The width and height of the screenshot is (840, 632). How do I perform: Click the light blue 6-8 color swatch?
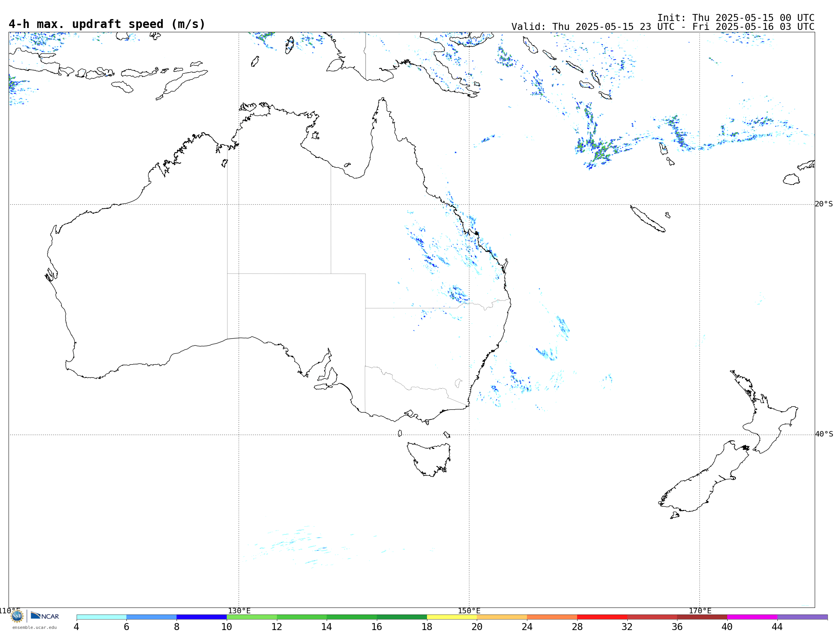pos(152,617)
